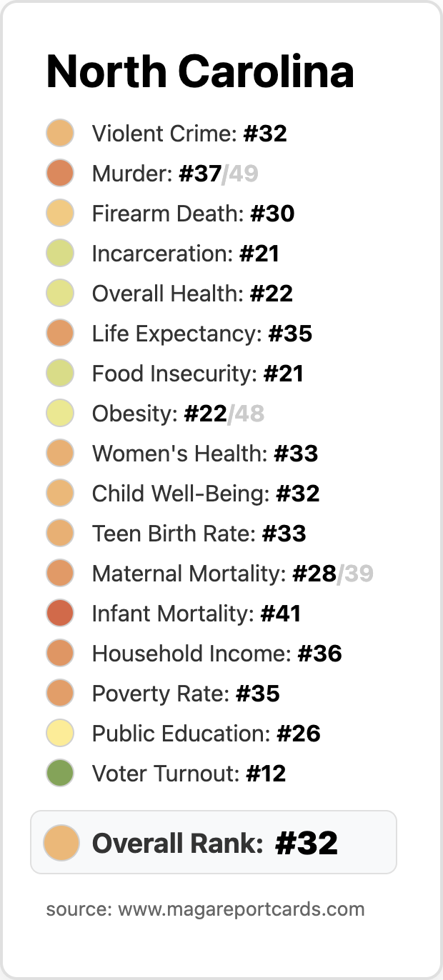Image resolution: width=443 pixels, height=980 pixels.
Task: Click the Overall Rank color dot
Action: pyautogui.click(x=61, y=842)
